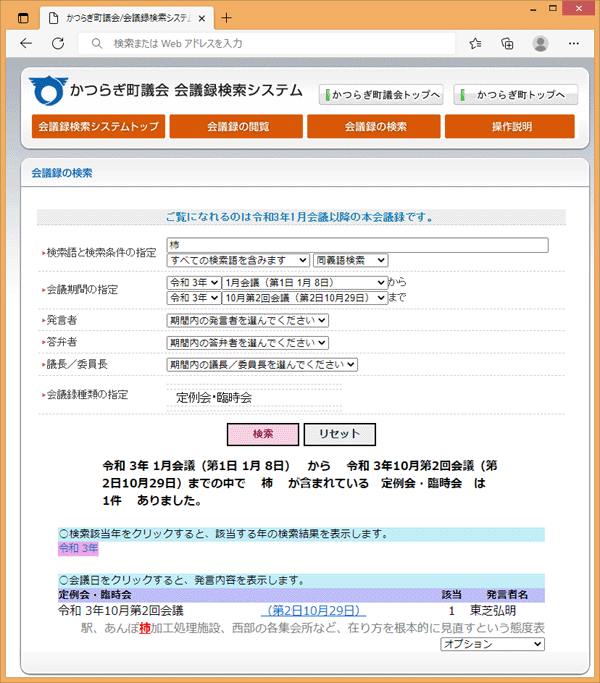Minimize the browser window
Viewport: 600px width, 683px height.
533,9
